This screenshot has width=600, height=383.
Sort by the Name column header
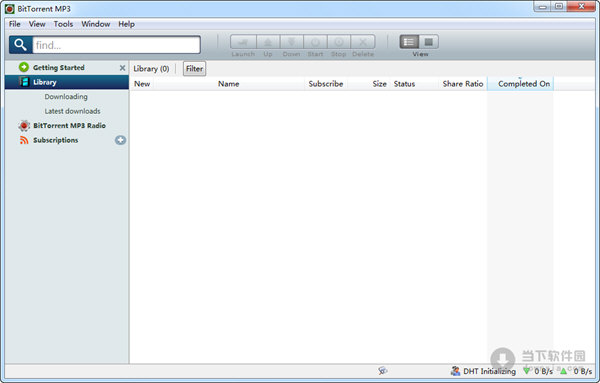228,84
